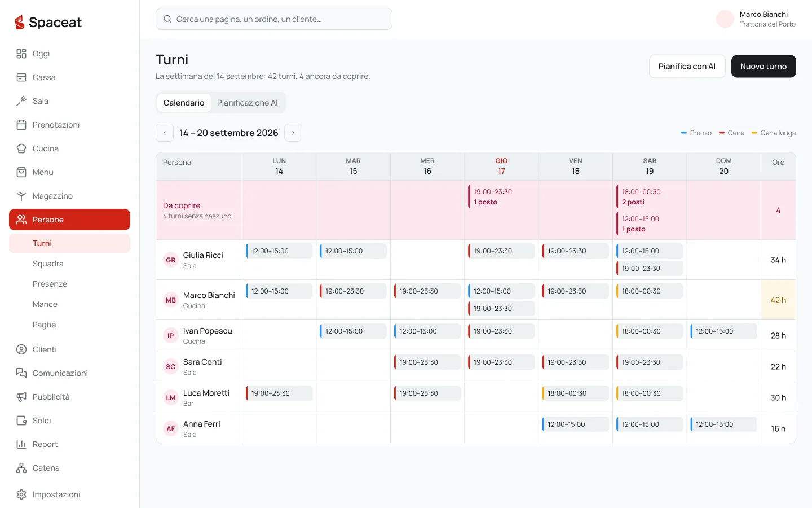Viewport: 812px width, 508px height.
Task: Focus the search field Cerca una pagina
Action: coord(274,19)
